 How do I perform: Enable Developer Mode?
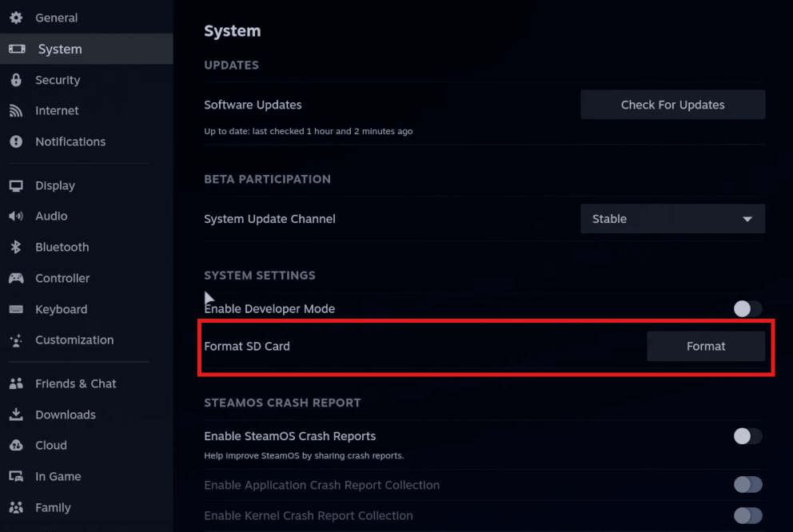pyautogui.click(x=747, y=308)
